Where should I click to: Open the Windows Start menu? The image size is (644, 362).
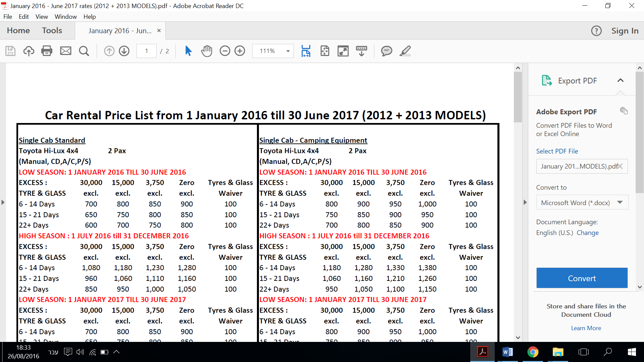pos(632,352)
